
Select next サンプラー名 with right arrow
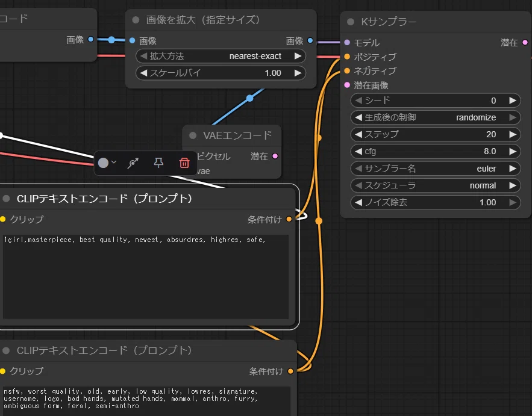[513, 169]
